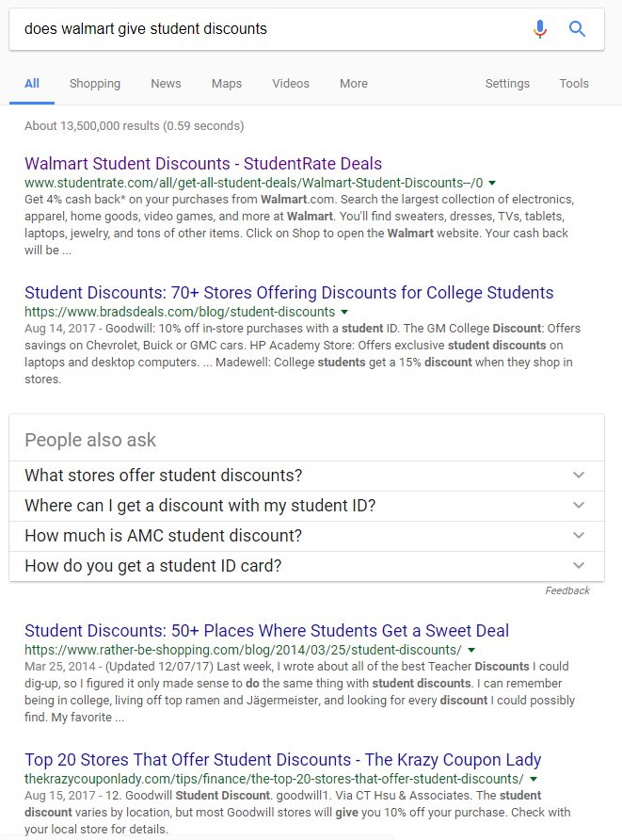Open search Settings menu
The image size is (622, 840).
coord(507,84)
